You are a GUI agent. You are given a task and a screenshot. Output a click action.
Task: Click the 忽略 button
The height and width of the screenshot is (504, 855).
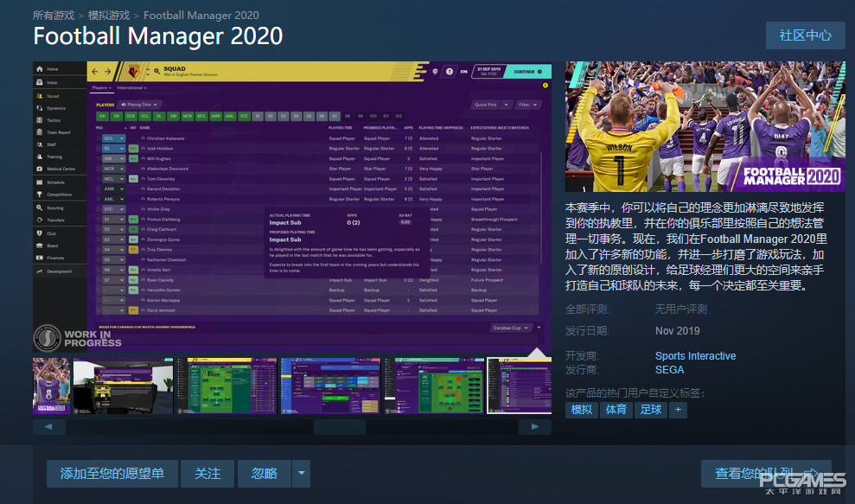pyautogui.click(x=265, y=474)
